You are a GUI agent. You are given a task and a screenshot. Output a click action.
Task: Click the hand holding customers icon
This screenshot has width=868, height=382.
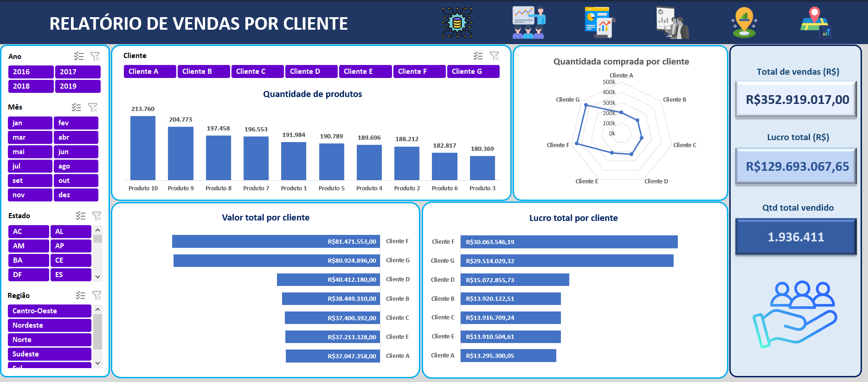tap(795, 313)
